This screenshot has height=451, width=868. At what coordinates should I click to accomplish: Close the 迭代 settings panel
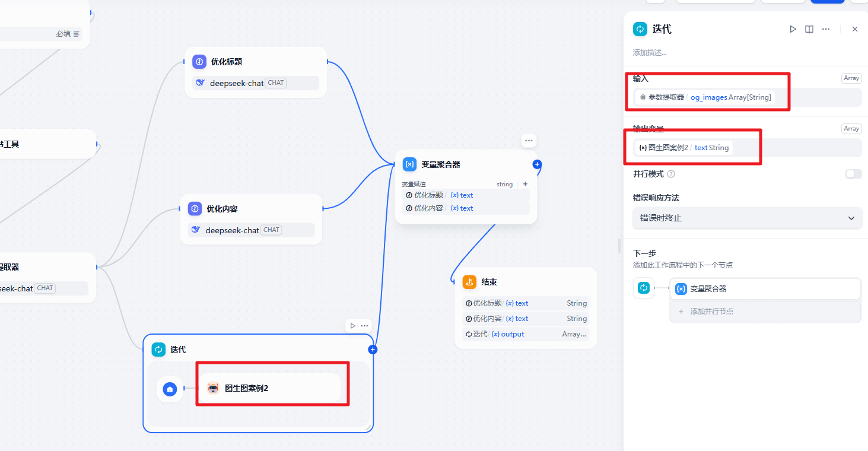point(854,29)
